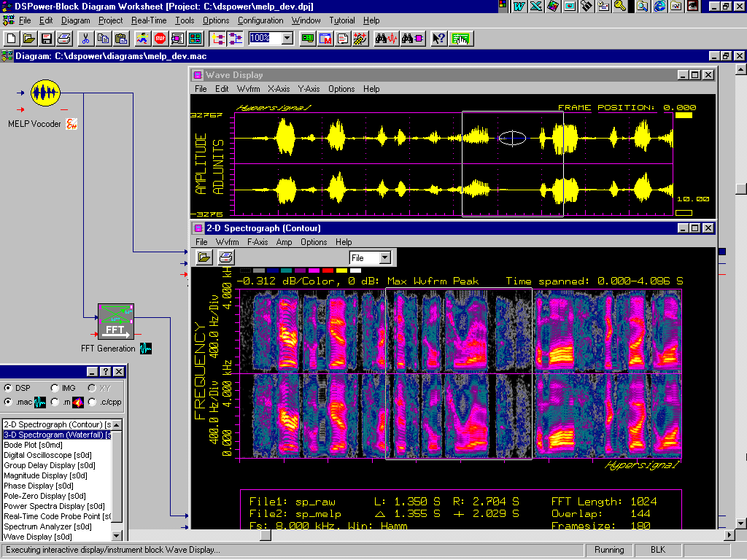747x560 pixels.
Task: Click the open folder icon in Spectrograph toolbar
Action: point(204,257)
